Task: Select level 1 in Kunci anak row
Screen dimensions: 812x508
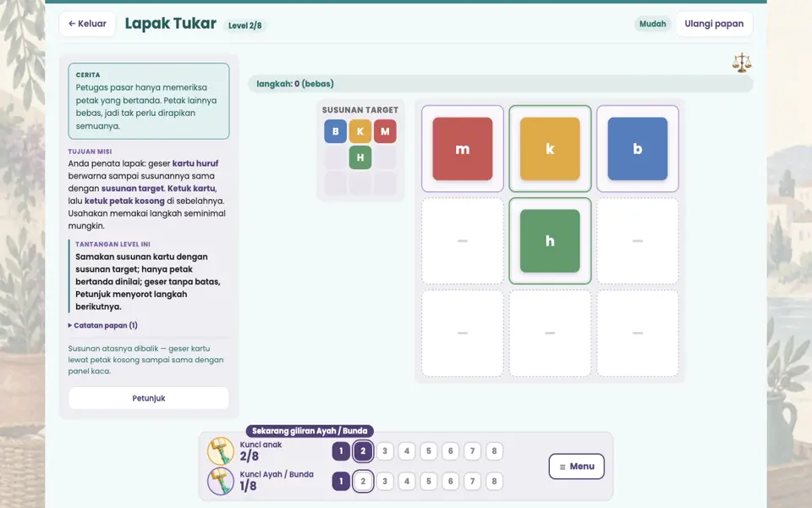Action: (x=341, y=451)
